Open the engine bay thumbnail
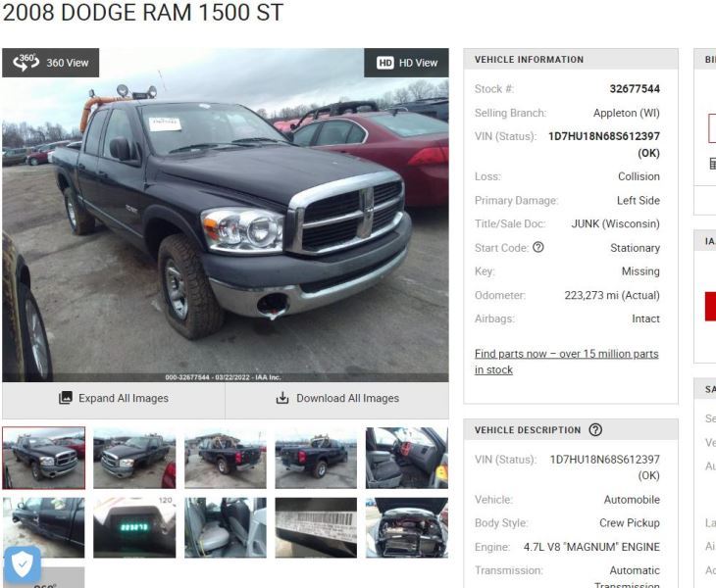Image resolution: width=716 pixels, height=588 pixels. (x=407, y=527)
